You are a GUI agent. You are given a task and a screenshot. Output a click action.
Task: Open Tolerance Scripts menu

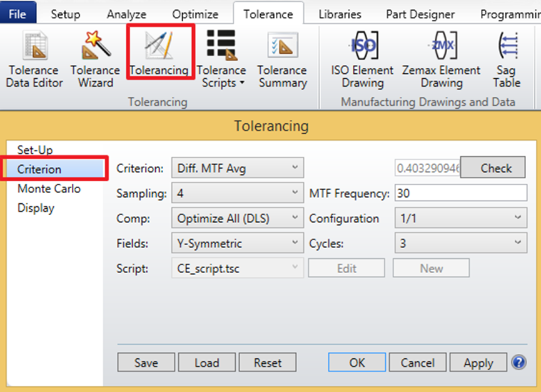click(221, 59)
